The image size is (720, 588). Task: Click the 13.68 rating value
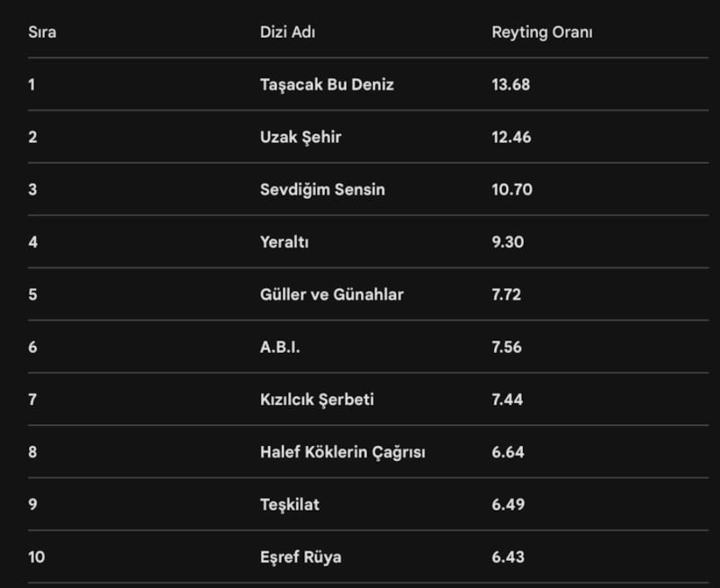point(511,85)
